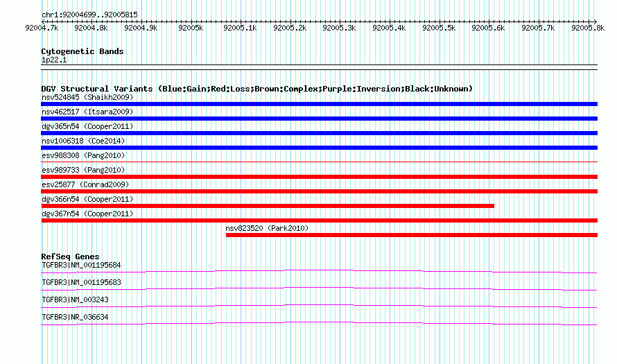Open variant dgv366n54 (Cooper2011) label
Viewport: 617px width, 364px height.
(x=87, y=199)
